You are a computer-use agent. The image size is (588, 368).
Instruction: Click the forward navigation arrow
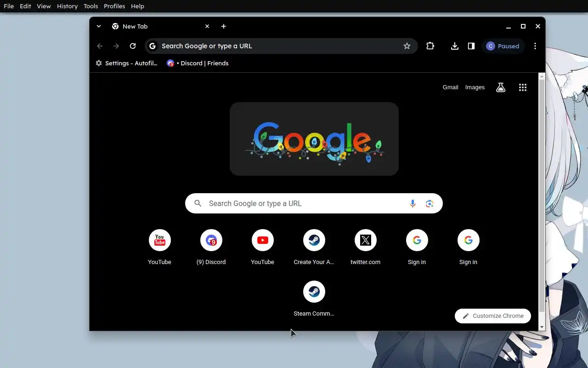coord(116,46)
